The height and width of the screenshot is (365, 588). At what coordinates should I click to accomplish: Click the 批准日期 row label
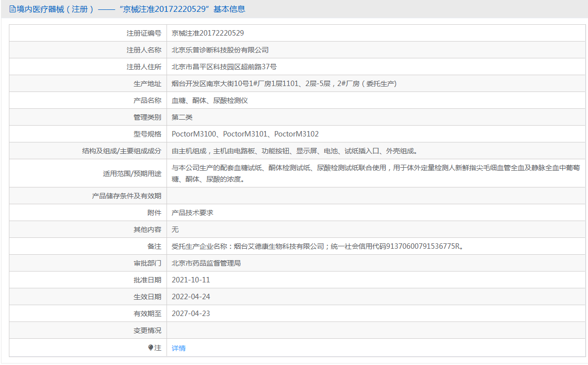pyautogui.click(x=147, y=280)
